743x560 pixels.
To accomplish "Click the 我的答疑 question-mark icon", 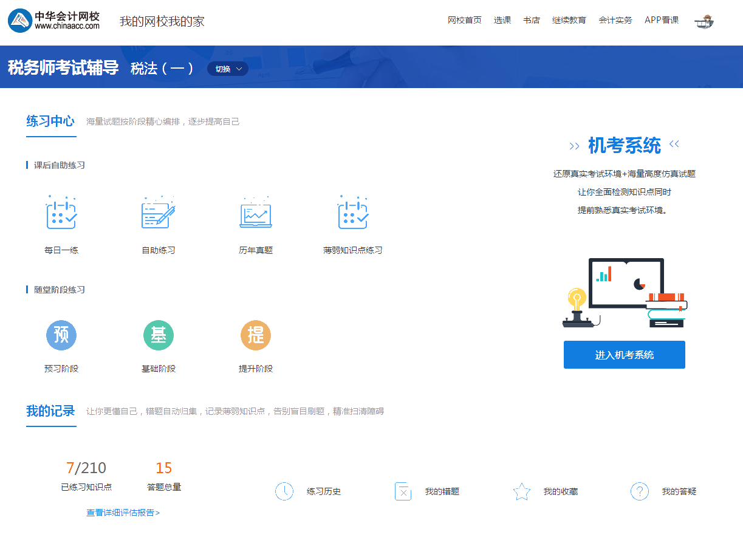I will tap(639, 491).
